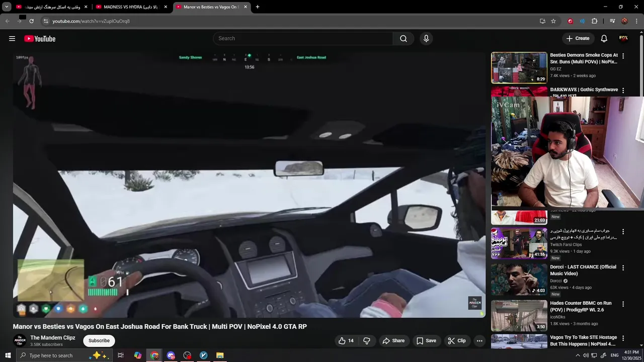
Task: Open the Windows Start menu
Action: pyautogui.click(x=8, y=355)
